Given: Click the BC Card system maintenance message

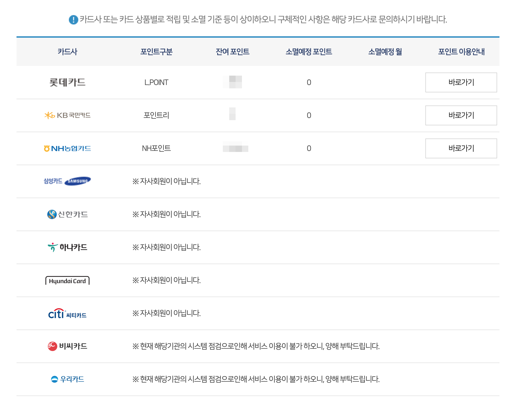Looking at the screenshot, I should [x=256, y=346].
